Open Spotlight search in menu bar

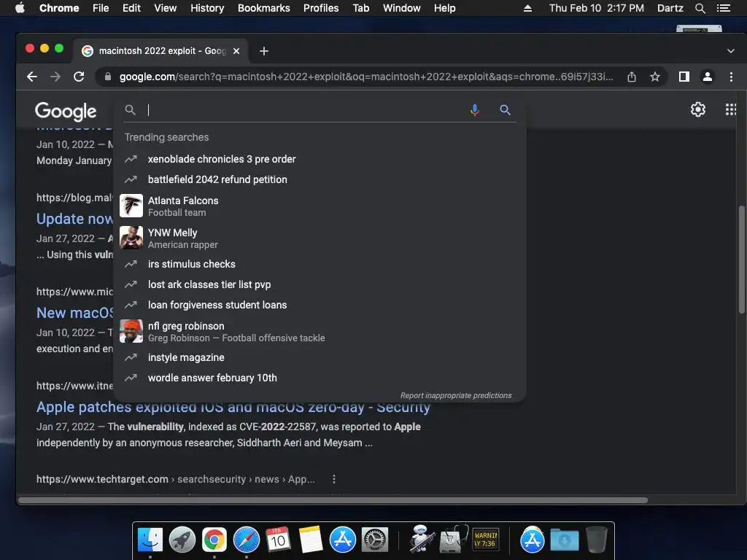(x=700, y=8)
